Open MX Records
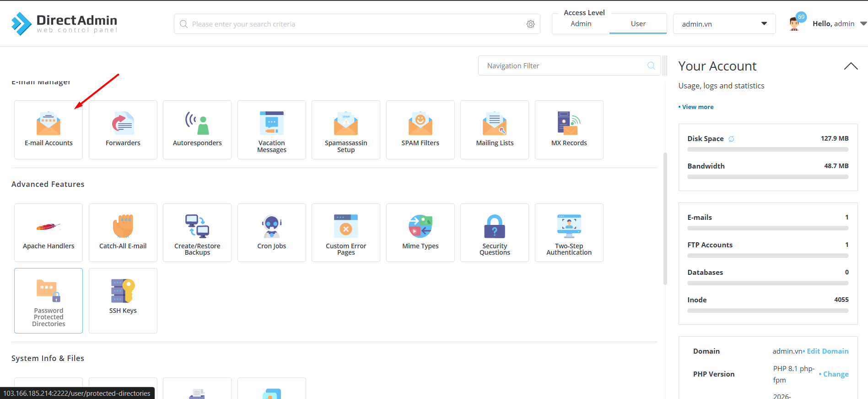 pyautogui.click(x=569, y=130)
